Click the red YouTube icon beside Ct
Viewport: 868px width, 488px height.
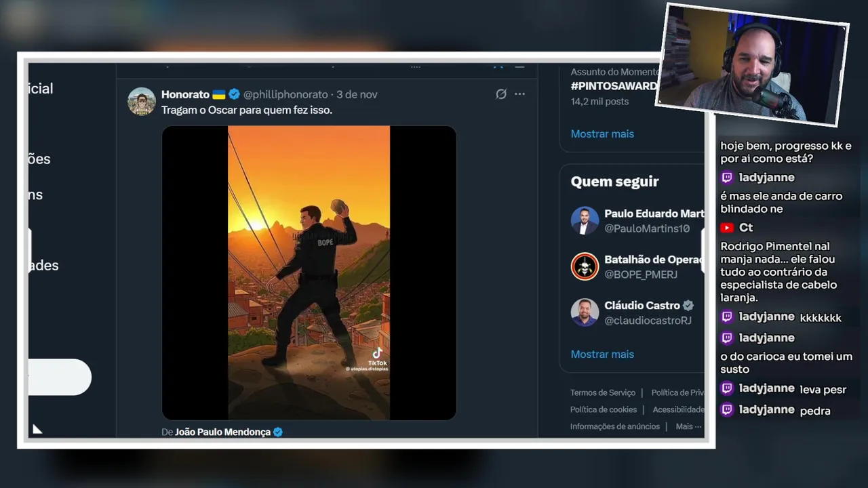tap(727, 228)
